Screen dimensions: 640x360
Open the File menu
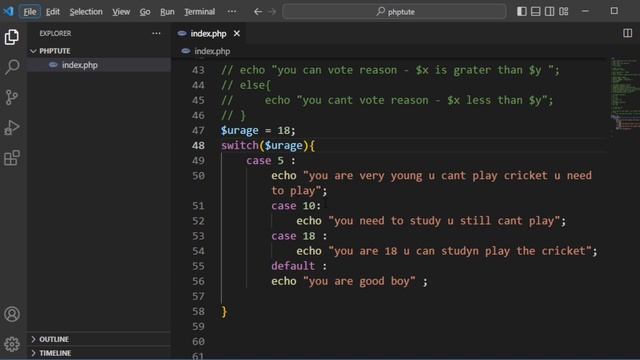[30, 11]
